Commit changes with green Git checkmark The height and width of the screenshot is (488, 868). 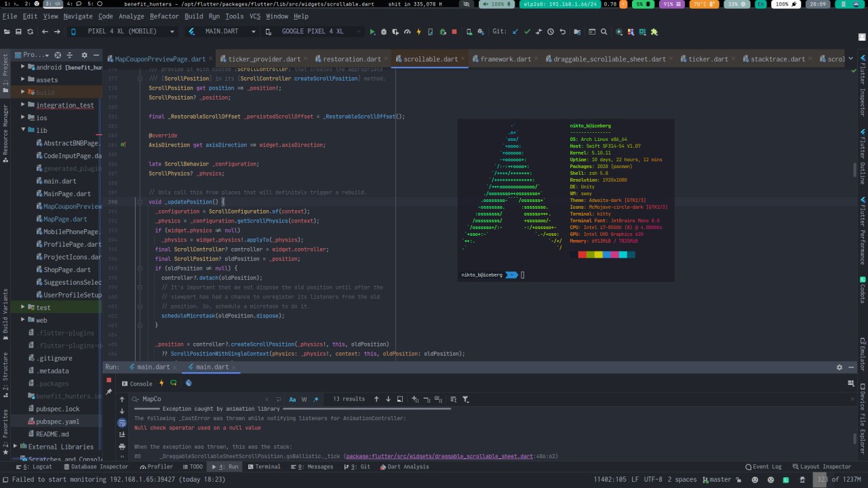tap(527, 32)
